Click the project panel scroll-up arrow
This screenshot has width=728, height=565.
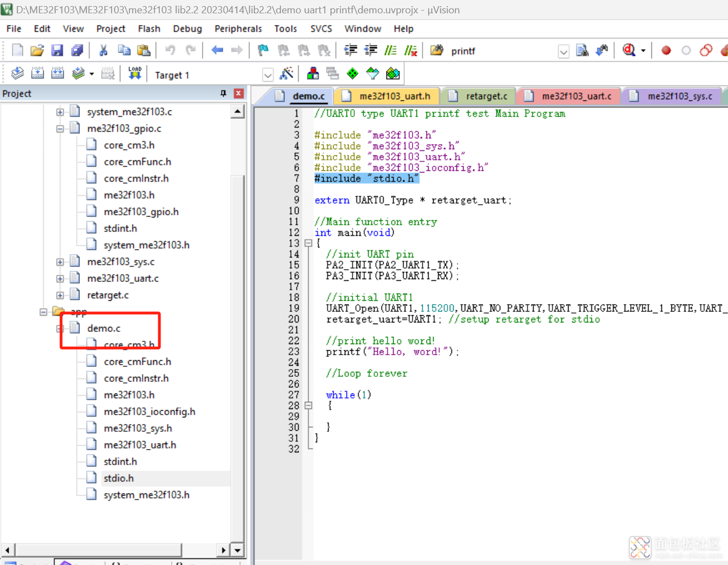coord(238,112)
